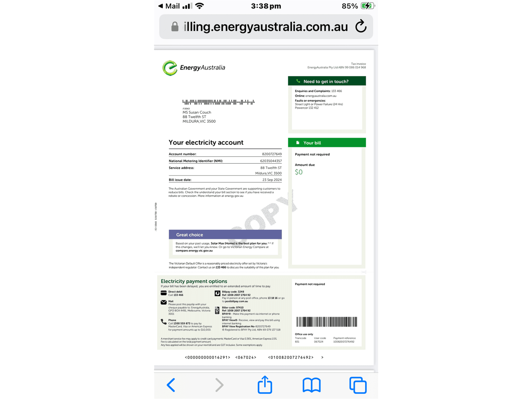Open the share sheet icon
Image resolution: width=532 pixels, height=399 pixels.
[x=265, y=384]
